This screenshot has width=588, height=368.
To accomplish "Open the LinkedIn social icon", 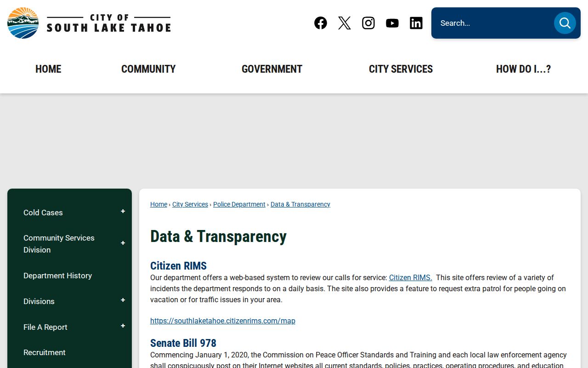I will [x=416, y=23].
